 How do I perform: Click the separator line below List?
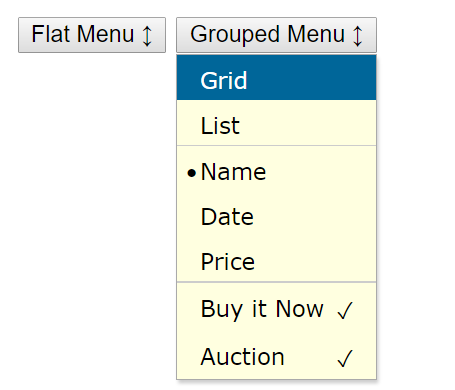(276, 146)
